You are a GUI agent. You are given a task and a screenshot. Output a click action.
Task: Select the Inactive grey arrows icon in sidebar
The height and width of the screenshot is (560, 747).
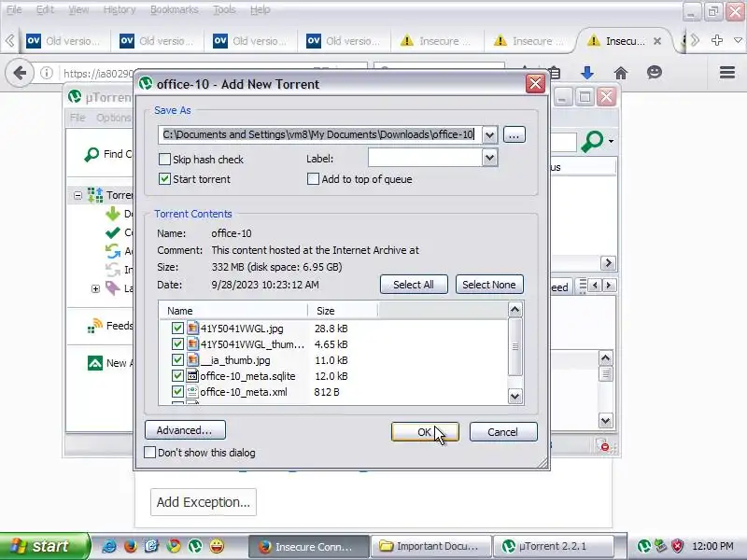[x=113, y=270]
